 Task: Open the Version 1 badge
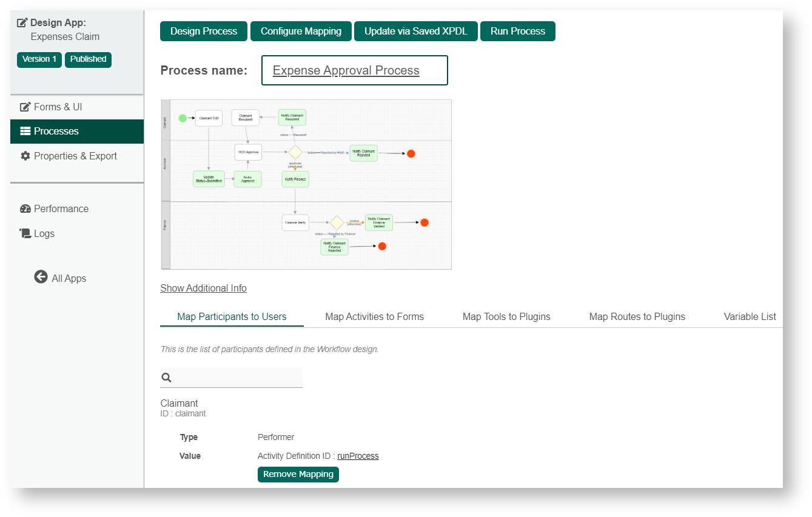tap(39, 59)
